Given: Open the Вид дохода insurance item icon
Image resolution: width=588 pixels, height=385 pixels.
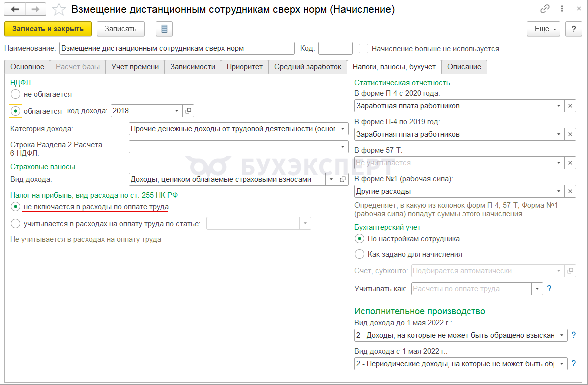Looking at the screenshot, I should click(x=343, y=179).
